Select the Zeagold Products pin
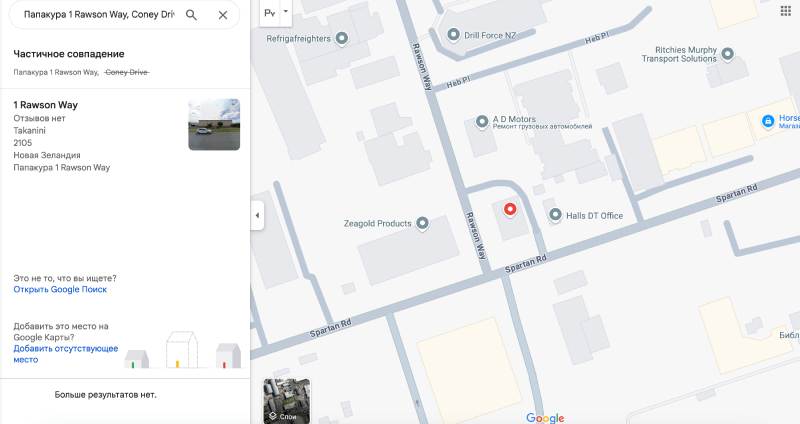The width and height of the screenshot is (800, 424). [x=422, y=223]
